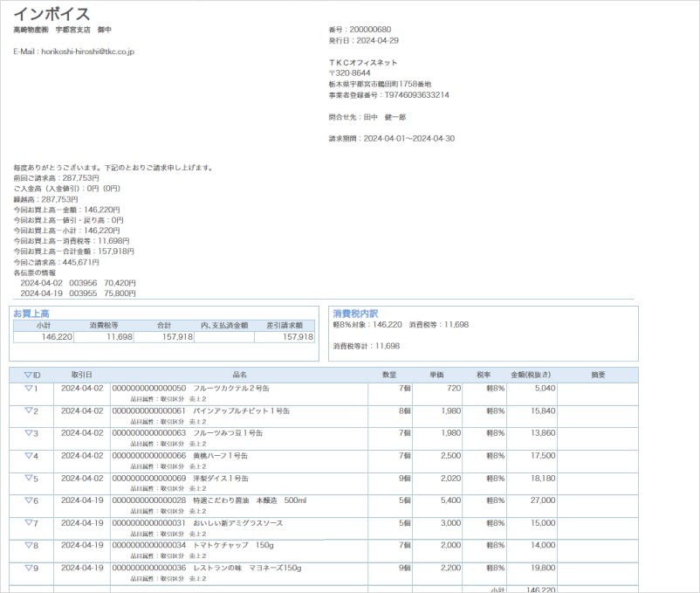Click subtotal cell 146,220 in お買上高 table
Viewport: 700px width, 593px height.
(44, 337)
